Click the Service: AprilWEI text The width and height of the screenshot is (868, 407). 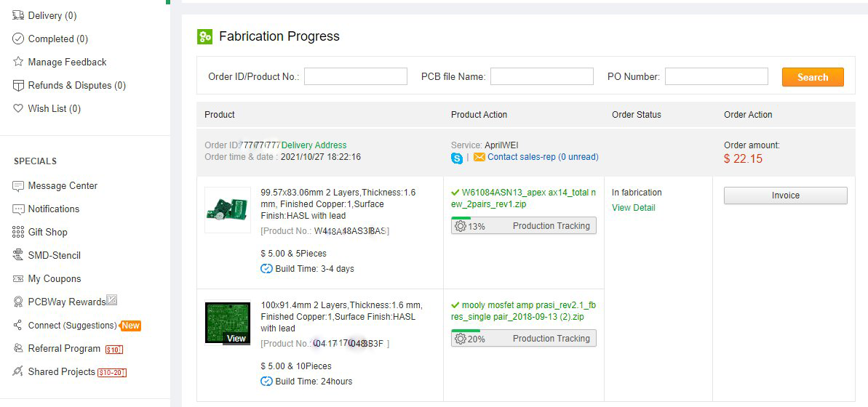[485, 145]
